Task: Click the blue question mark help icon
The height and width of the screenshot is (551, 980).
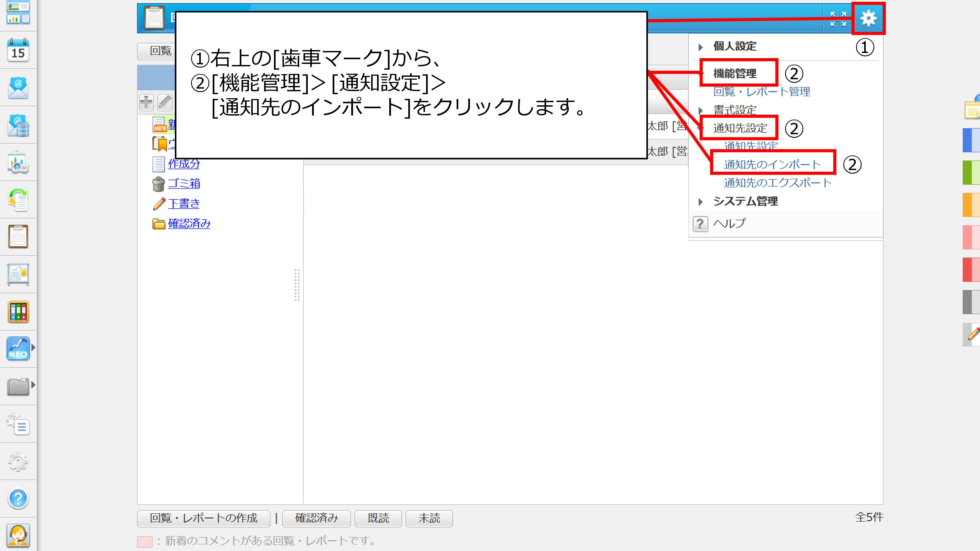Action: (x=18, y=498)
